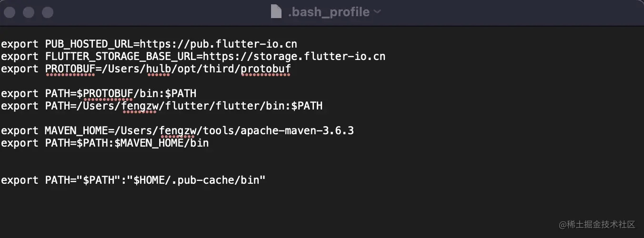Click the .bash_profile document icon
Image resolution: width=644 pixels, height=238 pixels.
click(276, 11)
